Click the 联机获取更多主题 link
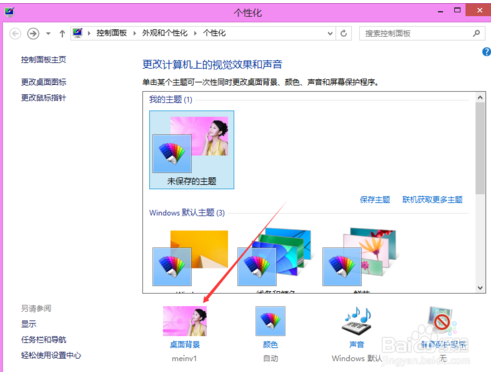The width and height of the screenshot is (491, 372). tap(432, 200)
